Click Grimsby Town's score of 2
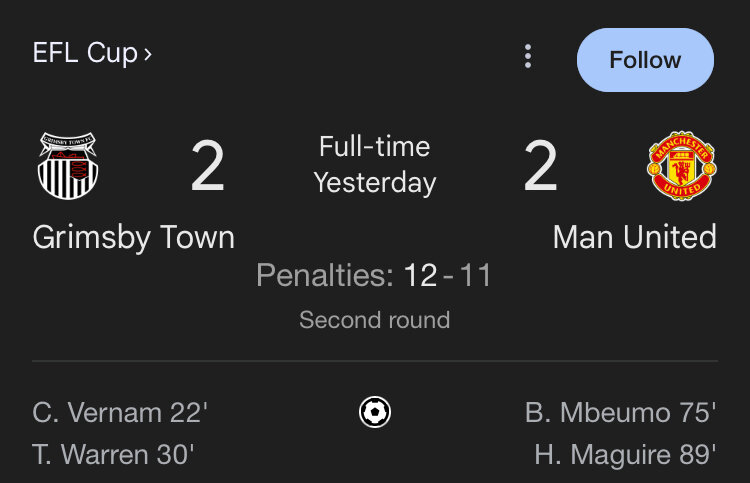The width and height of the screenshot is (750, 483). pyautogui.click(x=207, y=165)
